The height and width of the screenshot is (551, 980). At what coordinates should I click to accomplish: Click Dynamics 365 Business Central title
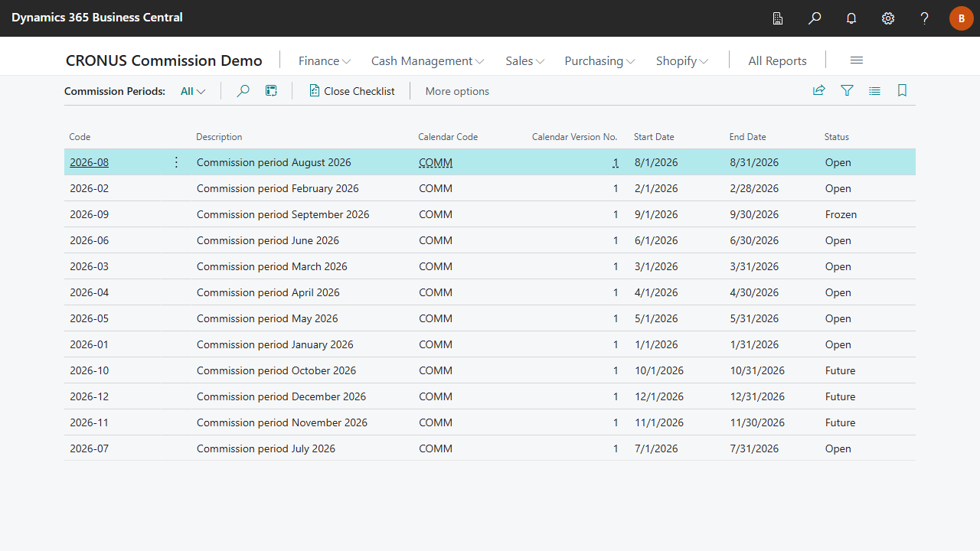[97, 17]
